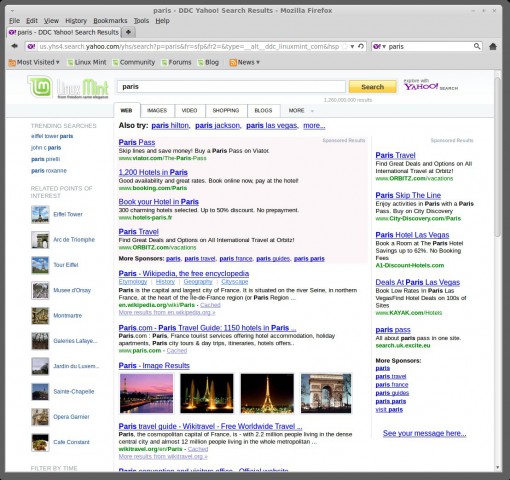This screenshot has height=480, width=510.
Task: Switch to the BLOGS search tab
Action: tap(263, 111)
